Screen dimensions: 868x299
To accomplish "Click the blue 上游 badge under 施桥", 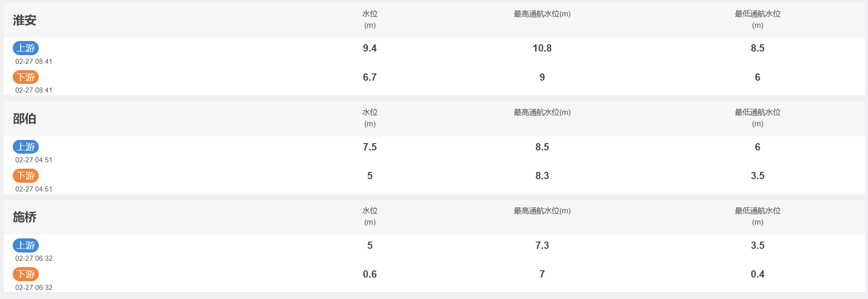I will tap(26, 245).
